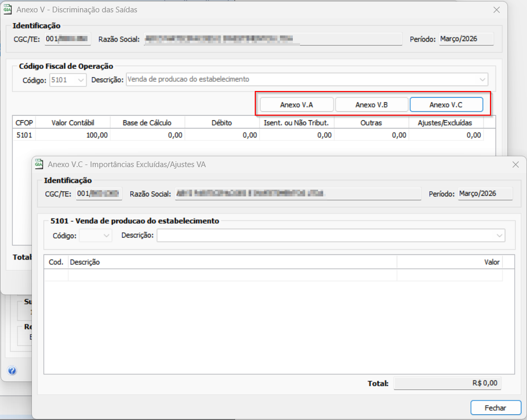Select the 0,00 Ajustes/Excluídas cell
This screenshot has height=420, width=527.
pos(446,135)
